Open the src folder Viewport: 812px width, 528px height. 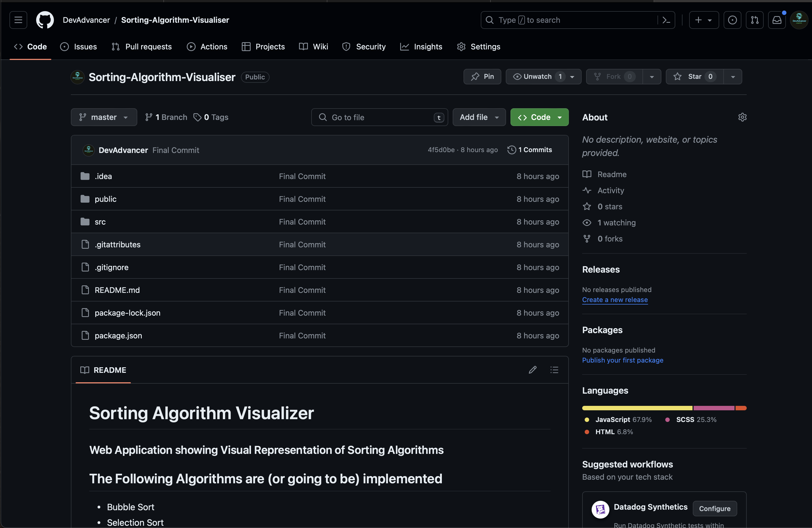(99, 221)
